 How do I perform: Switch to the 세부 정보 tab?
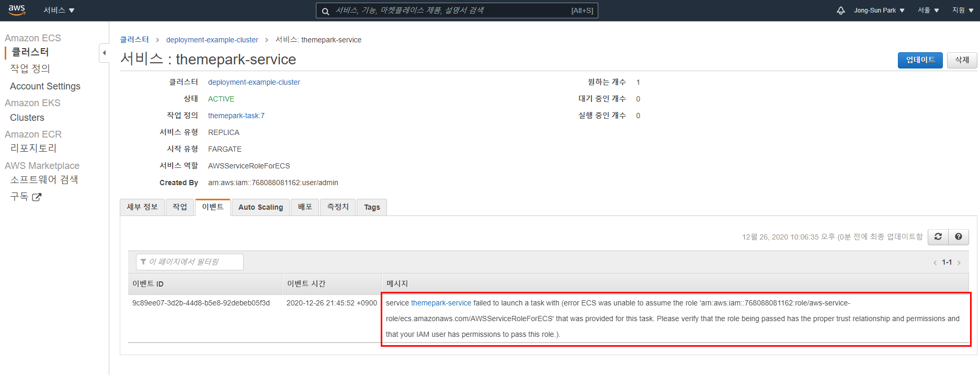click(142, 207)
